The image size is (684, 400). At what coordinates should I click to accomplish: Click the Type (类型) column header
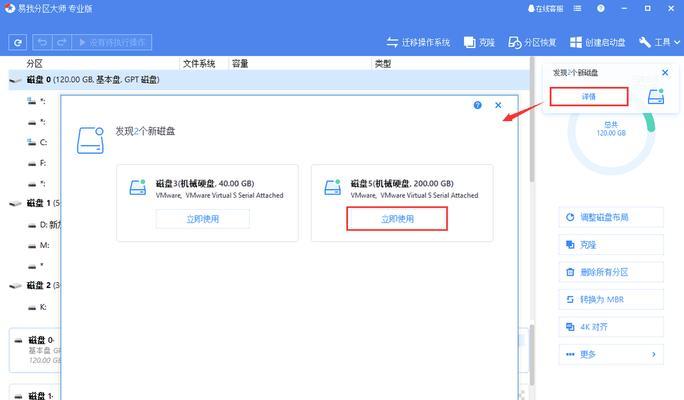(383, 64)
